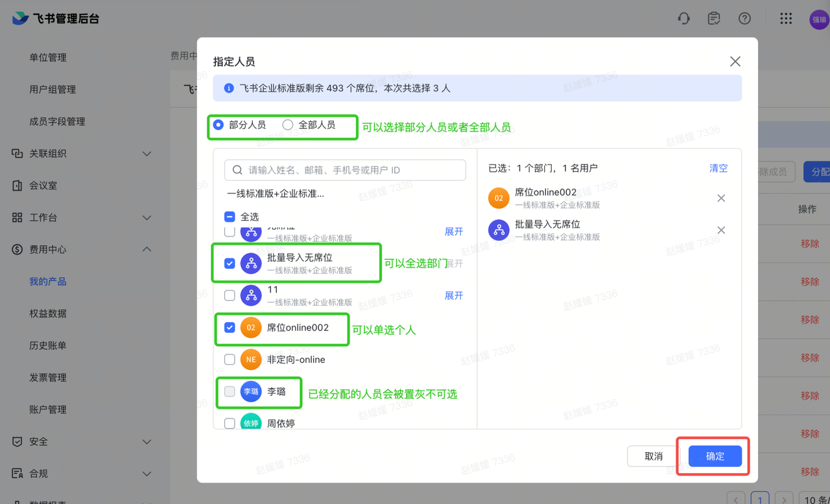The height and width of the screenshot is (504, 830).
Task: Select the 部分人员 radio option
Action: pos(219,125)
